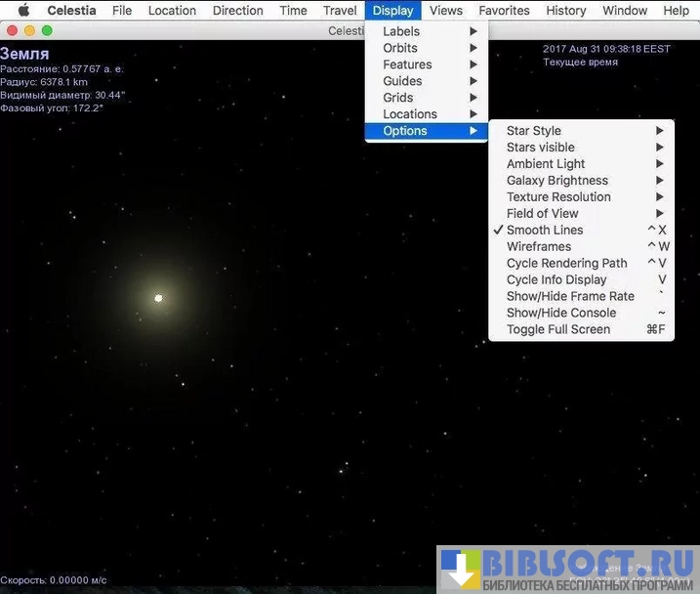The image size is (700, 594).
Task: Expand the Texture Resolution submenu
Action: tap(558, 196)
